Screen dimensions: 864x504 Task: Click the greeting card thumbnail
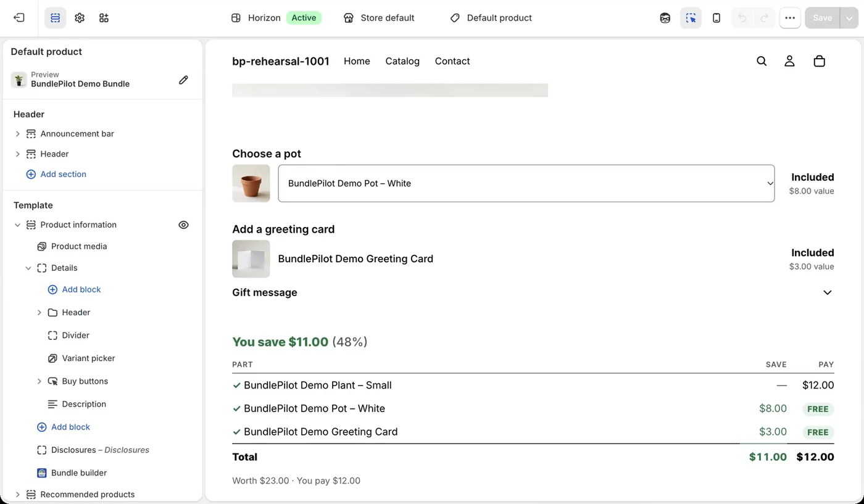pos(251,259)
